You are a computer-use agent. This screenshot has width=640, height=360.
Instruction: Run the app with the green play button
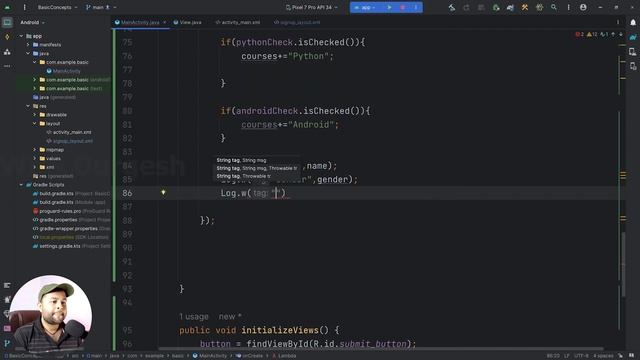point(389,7)
